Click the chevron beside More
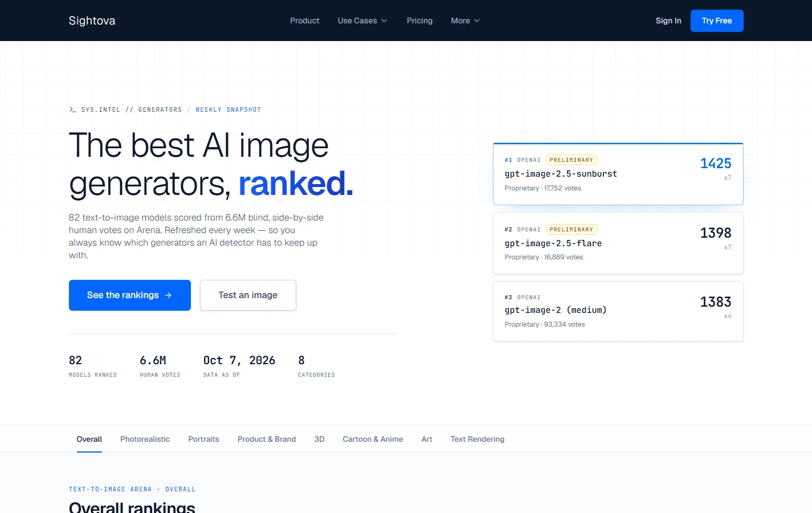This screenshot has height=513, width=812. pyautogui.click(x=477, y=21)
